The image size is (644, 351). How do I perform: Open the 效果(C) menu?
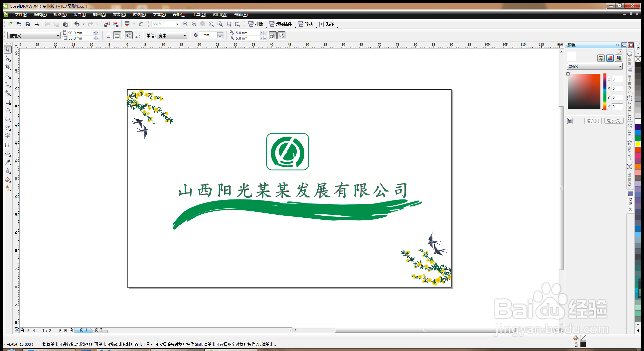(119, 15)
